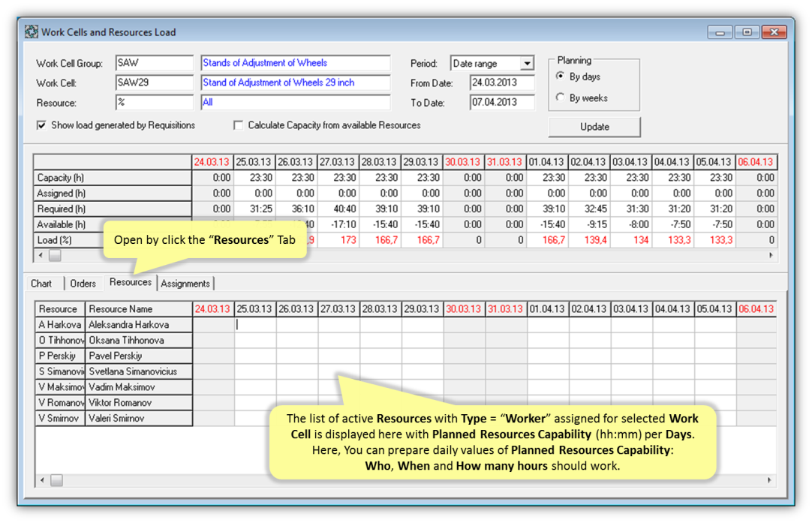Select the Required (h) row header

(113, 209)
